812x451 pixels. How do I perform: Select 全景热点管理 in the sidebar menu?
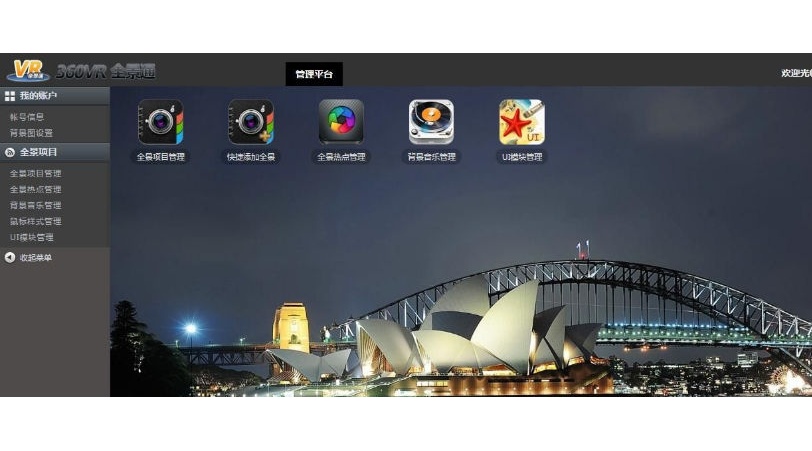35,189
